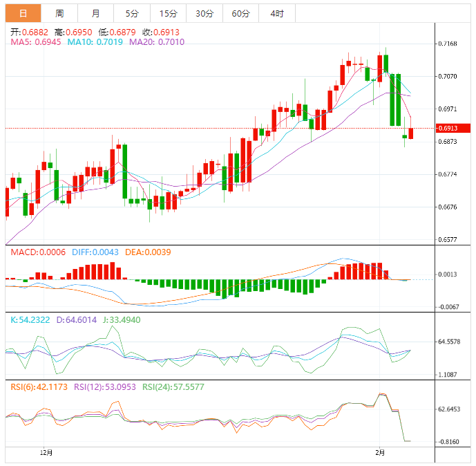Image resolution: width=476 pixels, height=466 pixels.
Task: Show the 30分 interval chart
Action: [204, 13]
